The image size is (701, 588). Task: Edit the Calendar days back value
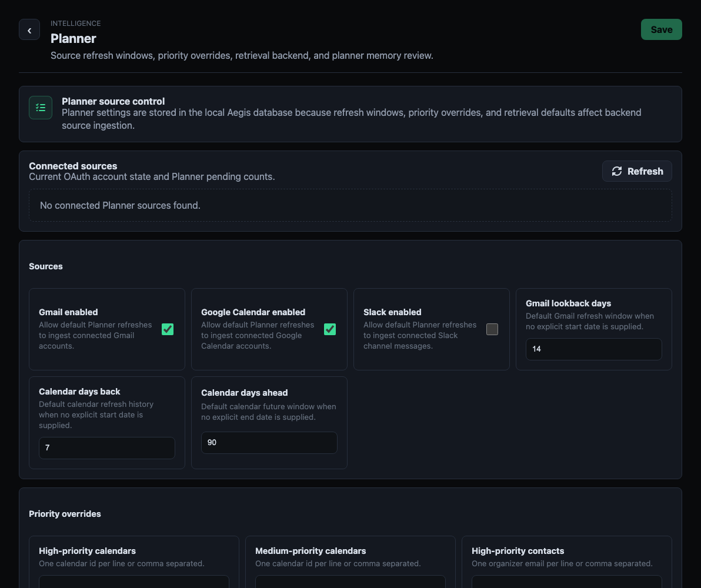click(107, 448)
